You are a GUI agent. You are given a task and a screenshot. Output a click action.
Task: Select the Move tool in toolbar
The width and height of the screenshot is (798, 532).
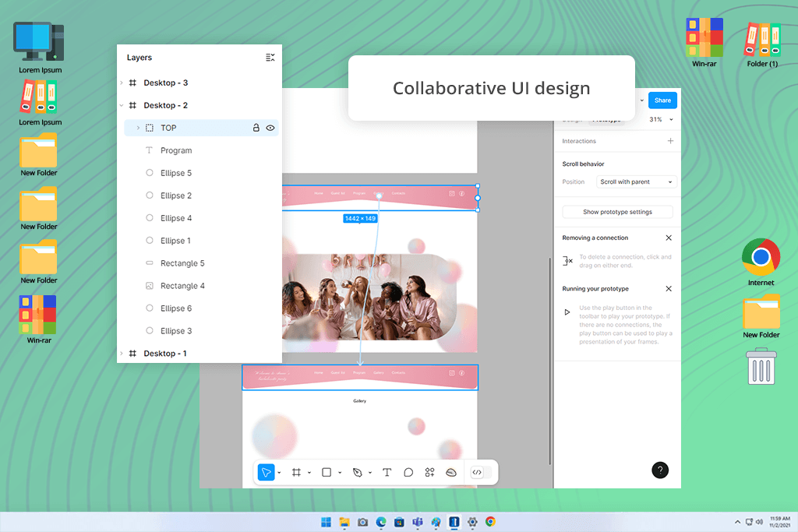267,473
